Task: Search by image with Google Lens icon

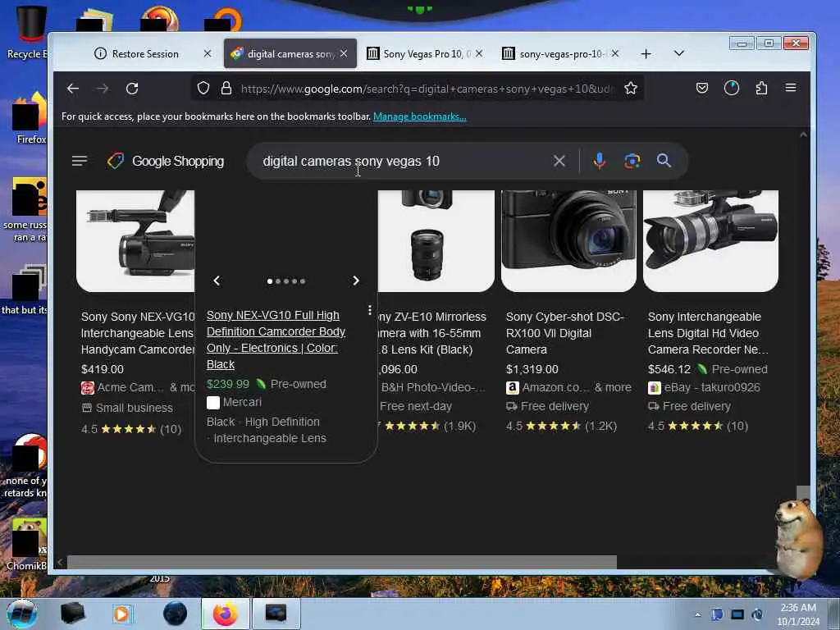Action: coord(632,161)
